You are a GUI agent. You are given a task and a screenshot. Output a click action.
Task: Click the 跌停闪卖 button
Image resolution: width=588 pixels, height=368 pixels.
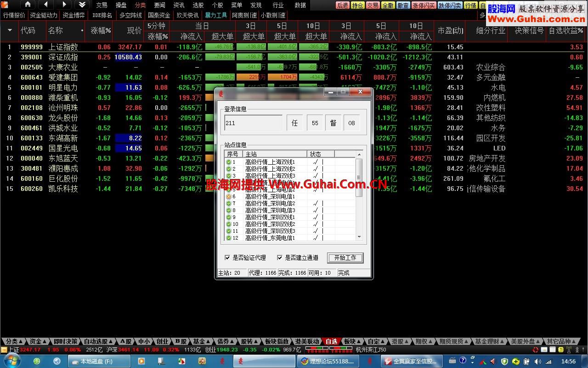450,5
